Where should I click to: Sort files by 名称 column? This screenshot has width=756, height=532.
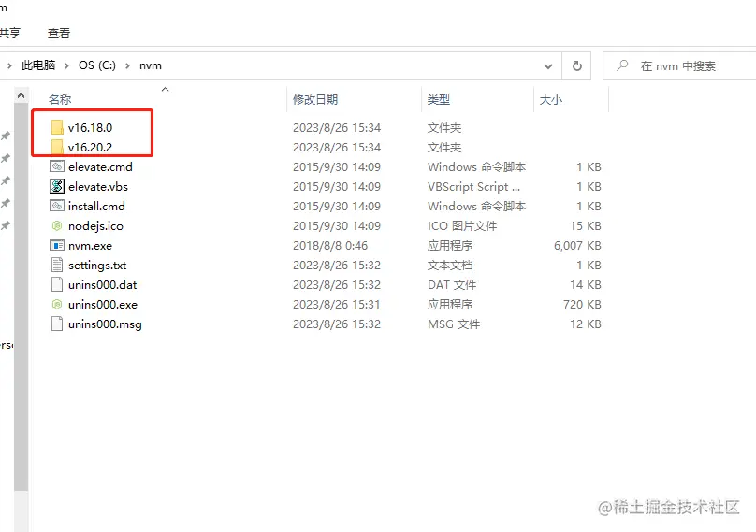click(x=60, y=99)
